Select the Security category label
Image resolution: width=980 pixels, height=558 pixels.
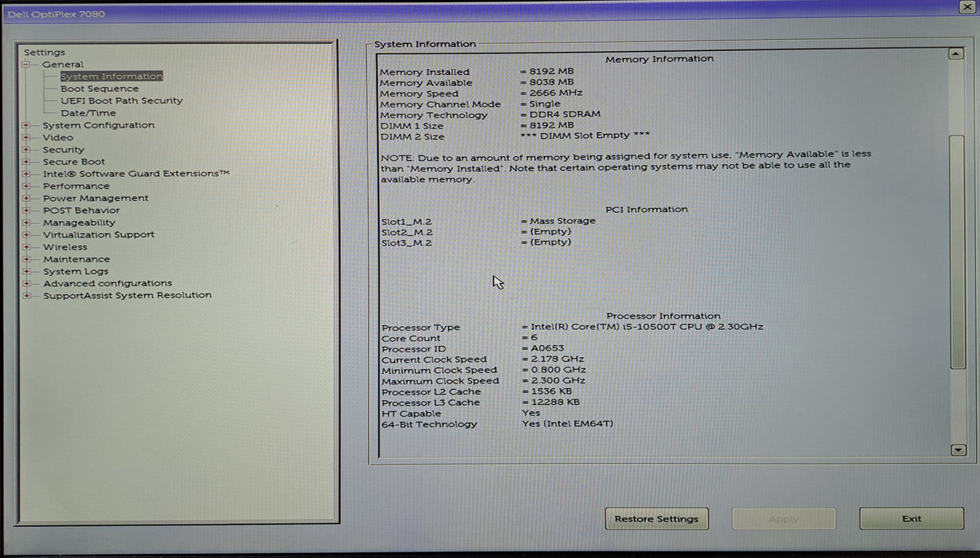(63, 150)
